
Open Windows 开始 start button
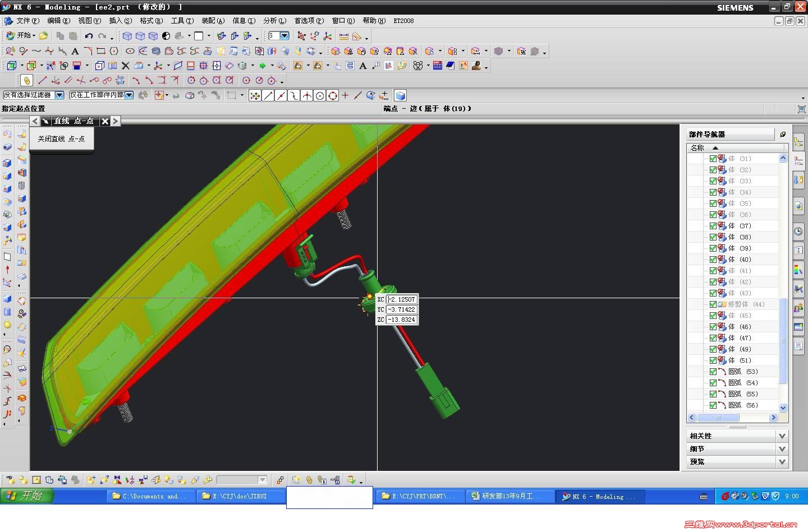click(26, 496)
